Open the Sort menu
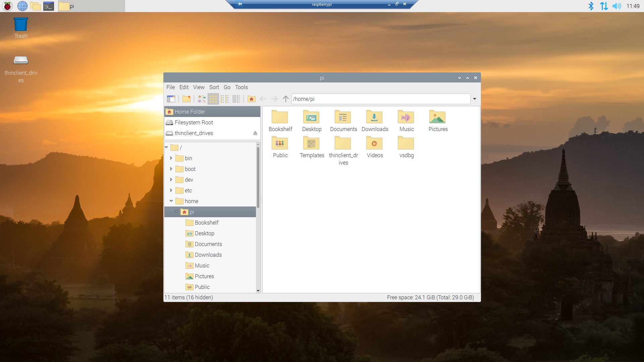 (x=214, y=87)
